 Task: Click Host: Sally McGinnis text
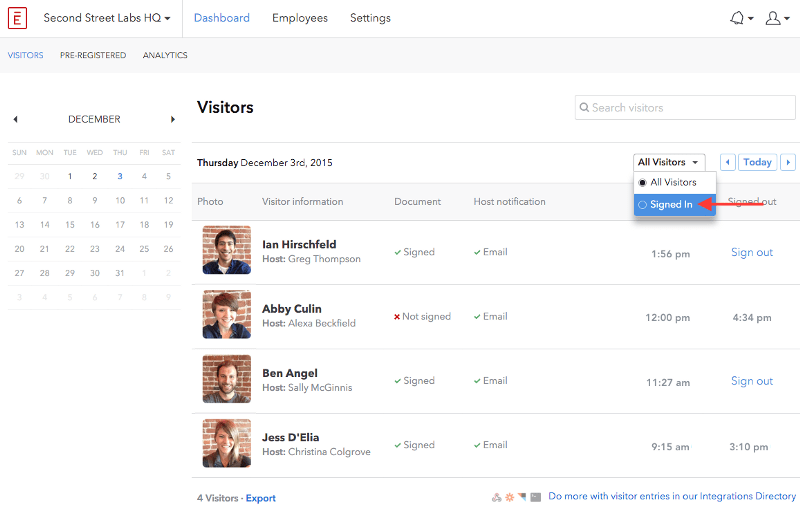[x=307, y=387]
